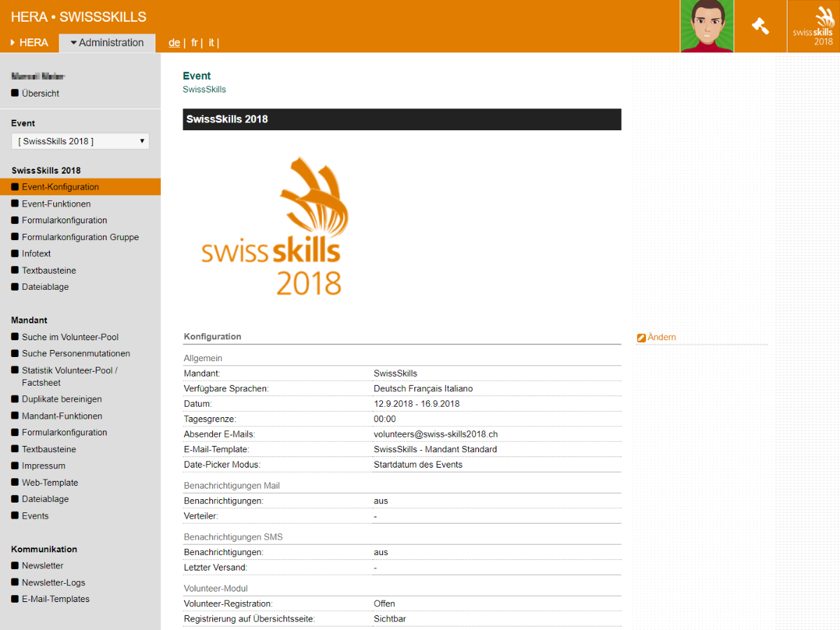The height and width of the screenshot is (630, 840).
Task: Switch language to it
Action: [x=211, y=43]
